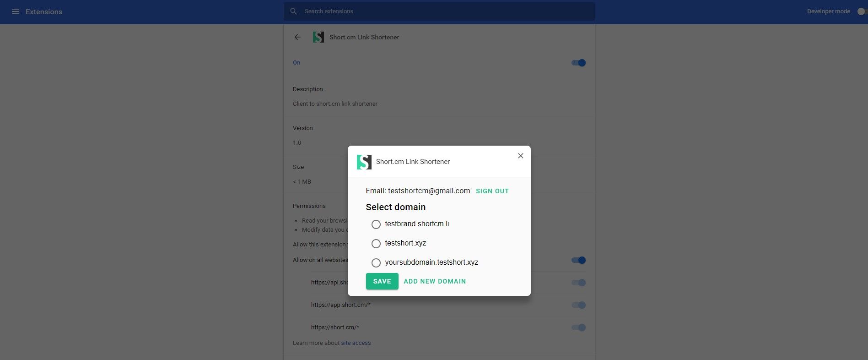The image size is (868, 360).
Task: Click the Extensions title text
Action: coord(44,12)
